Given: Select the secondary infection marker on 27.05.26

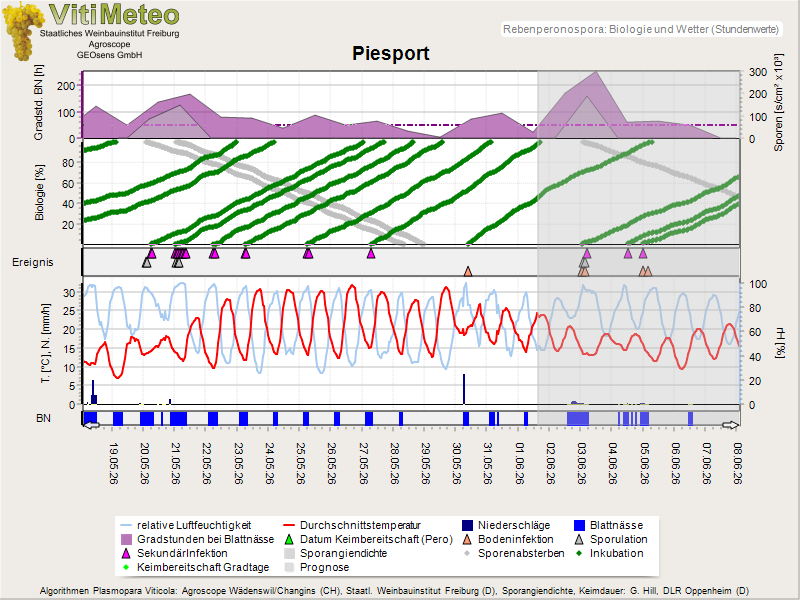Looking at the screenshot, I should point(371,253).
